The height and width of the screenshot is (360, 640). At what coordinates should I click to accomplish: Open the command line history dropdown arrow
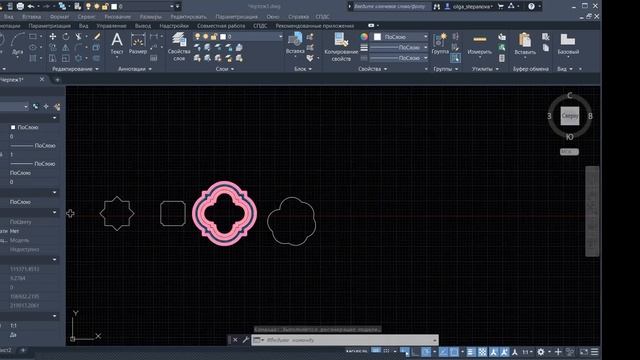coord(435,340)
